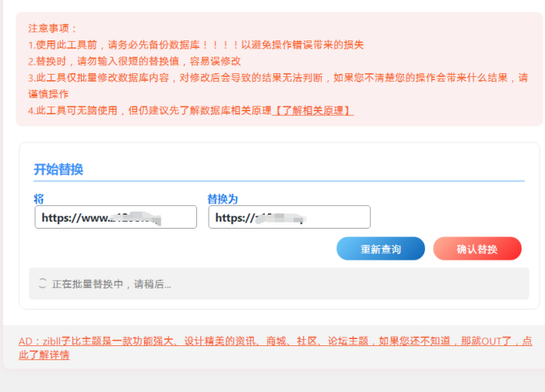Focus the 替换为 replacement URL input field

[290, 217]
